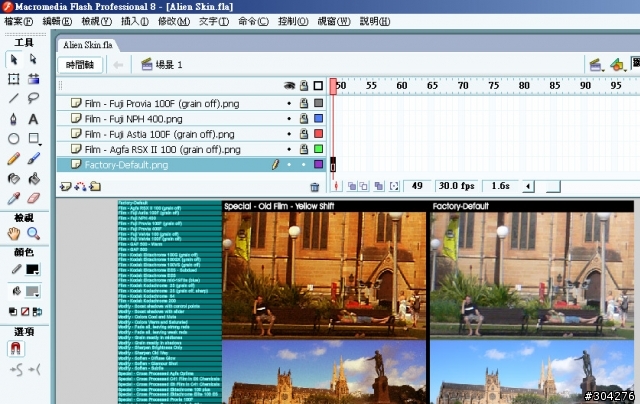Toggle show all layers as outlines

(x=318, y=86)
